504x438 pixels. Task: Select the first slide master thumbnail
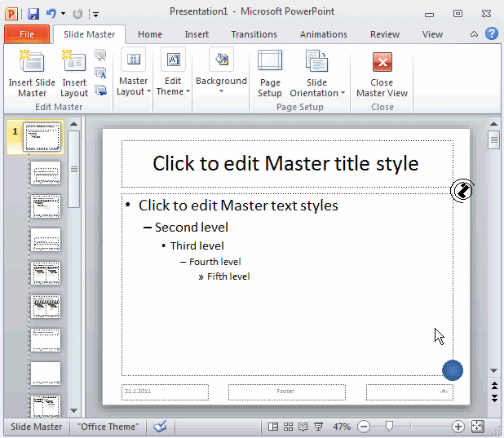tap(42, 137)
